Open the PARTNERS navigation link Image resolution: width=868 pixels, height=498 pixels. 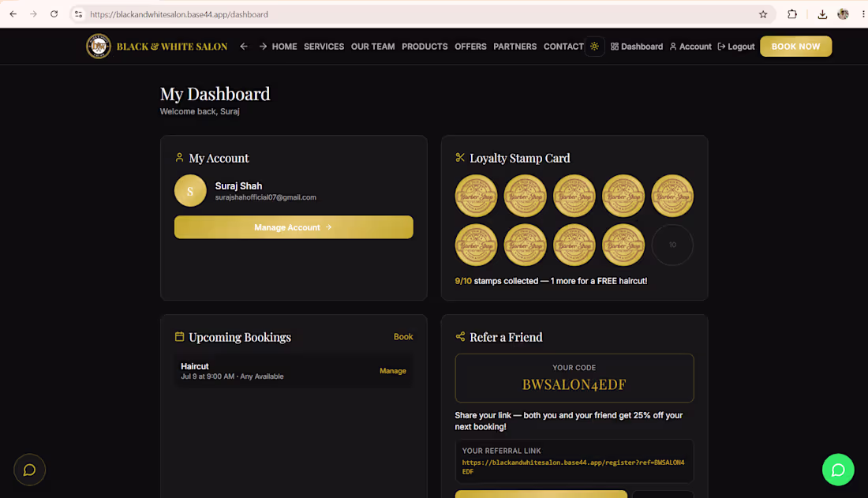point(514,47)
